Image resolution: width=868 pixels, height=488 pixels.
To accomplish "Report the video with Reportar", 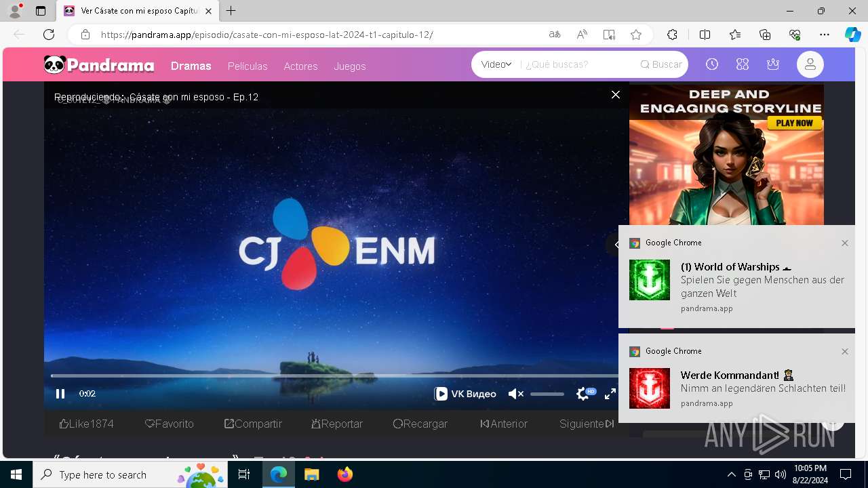I will (337, 424).
